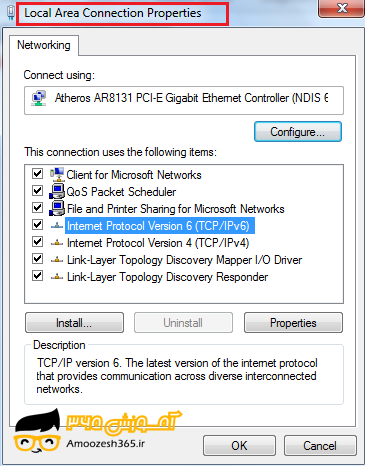Image resolution: width=365 pixels, height=466 pixels.
Task: Click the File and Printer Sharing icon
Action: point(57,208)
